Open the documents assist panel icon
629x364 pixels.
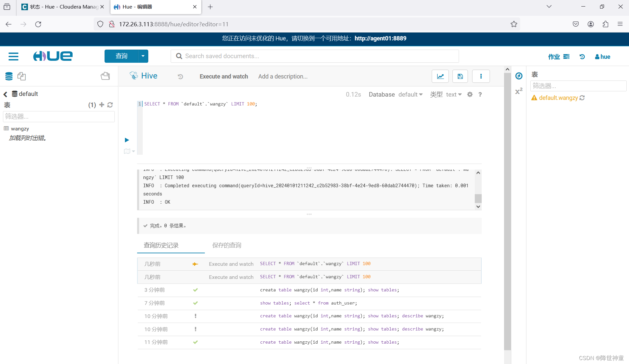pyautogui.click(x=22, y=76)
